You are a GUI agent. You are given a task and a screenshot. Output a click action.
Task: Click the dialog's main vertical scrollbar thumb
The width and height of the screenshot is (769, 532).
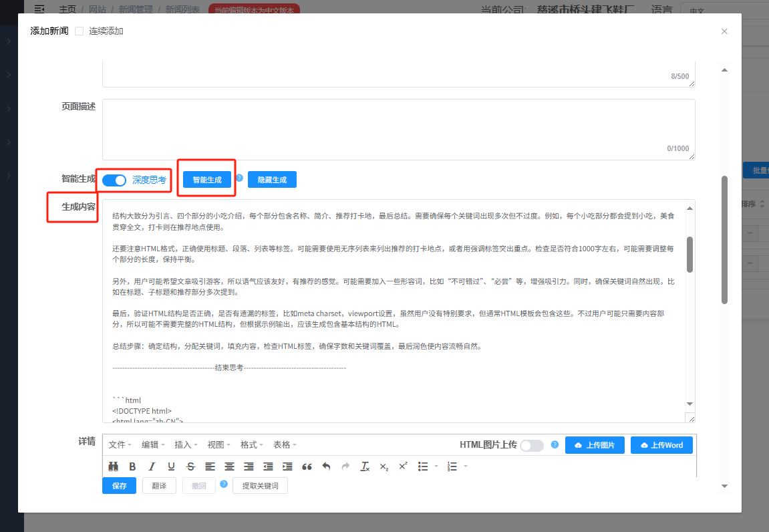724,240
